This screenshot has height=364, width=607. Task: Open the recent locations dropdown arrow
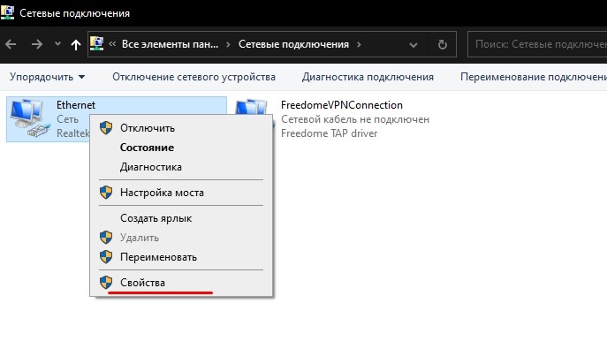point(57,44)
